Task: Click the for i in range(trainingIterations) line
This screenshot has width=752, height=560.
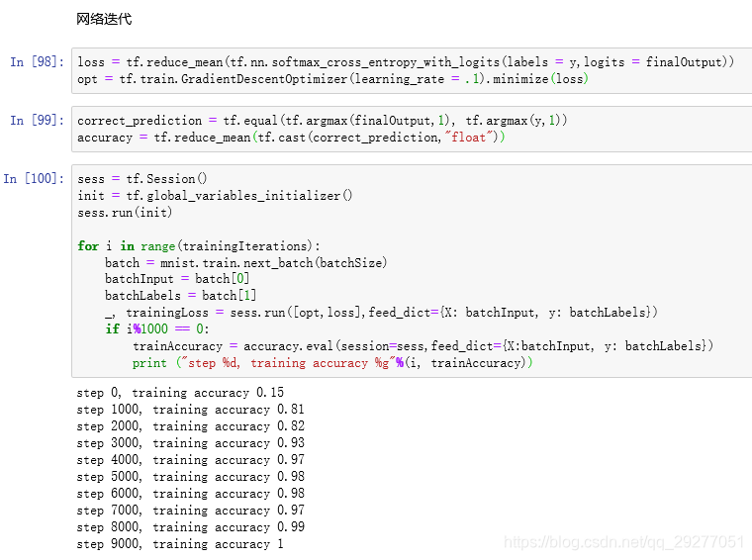Action: 199,246
